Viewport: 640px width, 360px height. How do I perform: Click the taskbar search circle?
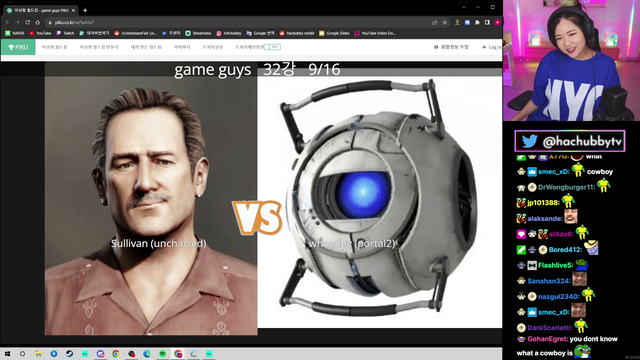tap(22, 354)
